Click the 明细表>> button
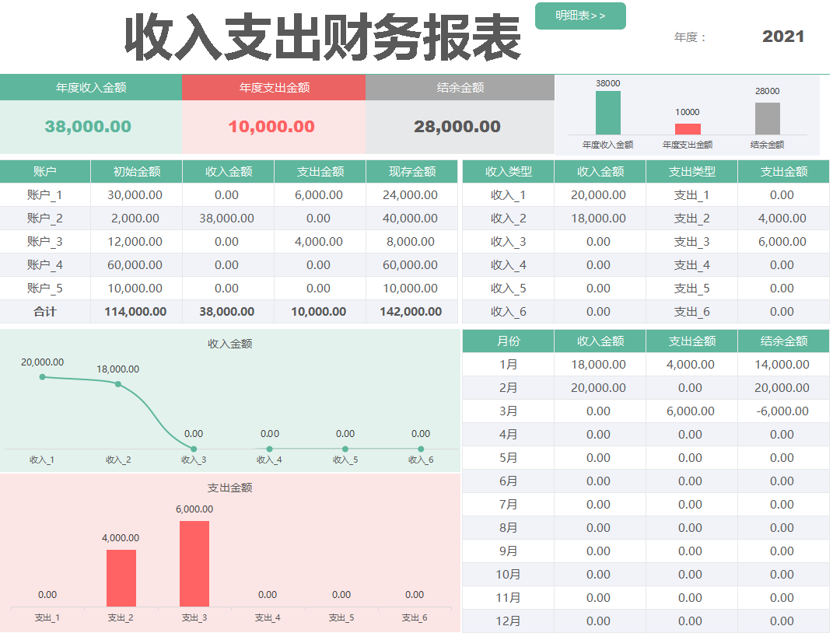The width and height of the screenshot is (840, 640). 580,16
